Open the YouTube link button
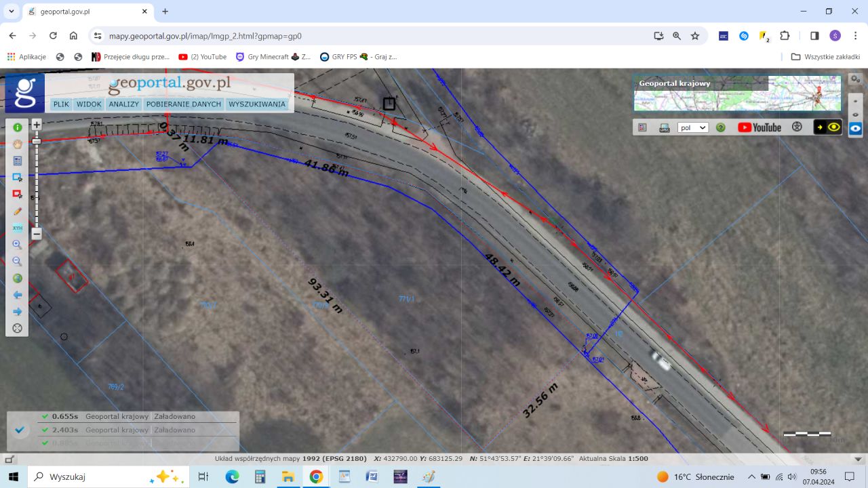Viewport: 868px width, 488px height. click(759, 127)
